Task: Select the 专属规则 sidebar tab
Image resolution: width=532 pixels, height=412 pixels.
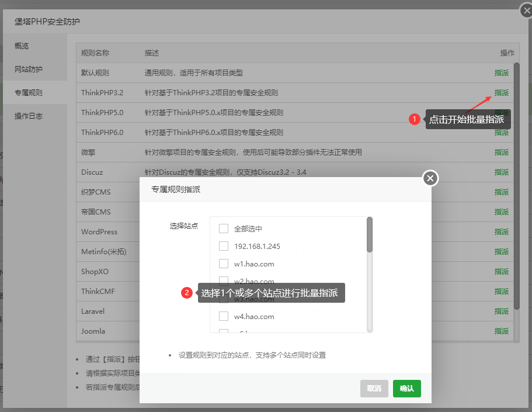Action: 29,93
